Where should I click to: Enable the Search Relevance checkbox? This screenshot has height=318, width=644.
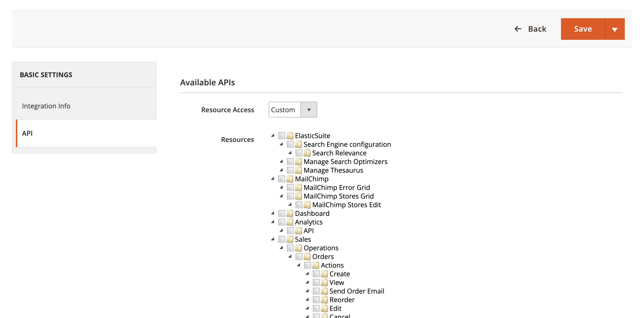coord(299,153)
